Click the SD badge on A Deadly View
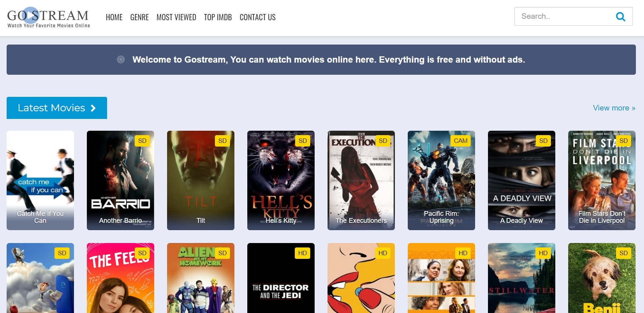 pos(544,141)
